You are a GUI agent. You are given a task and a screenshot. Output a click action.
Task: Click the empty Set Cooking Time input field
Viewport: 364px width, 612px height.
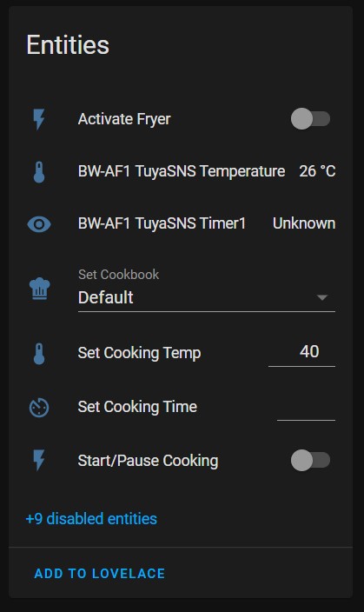click(306, 408)
